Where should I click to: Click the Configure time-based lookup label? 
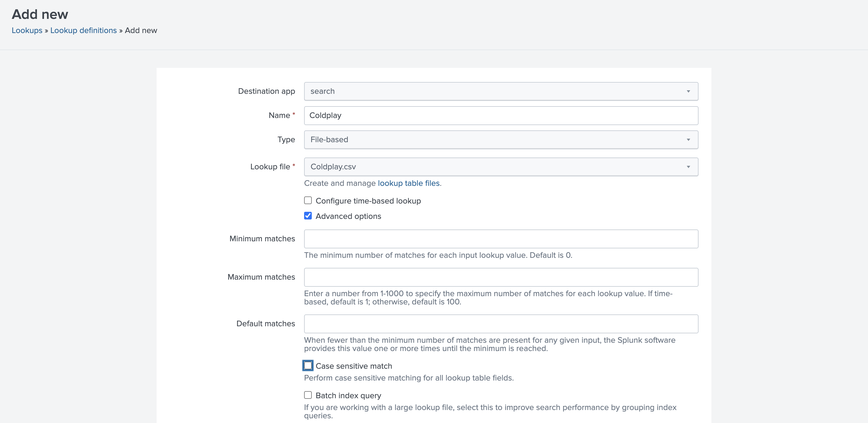[x=368, y=201]
